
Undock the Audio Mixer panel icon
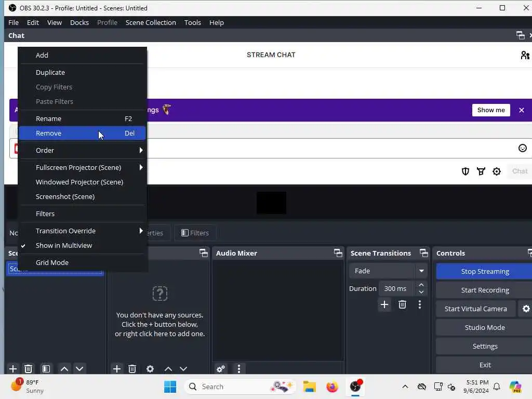click(x=338, y=253)
